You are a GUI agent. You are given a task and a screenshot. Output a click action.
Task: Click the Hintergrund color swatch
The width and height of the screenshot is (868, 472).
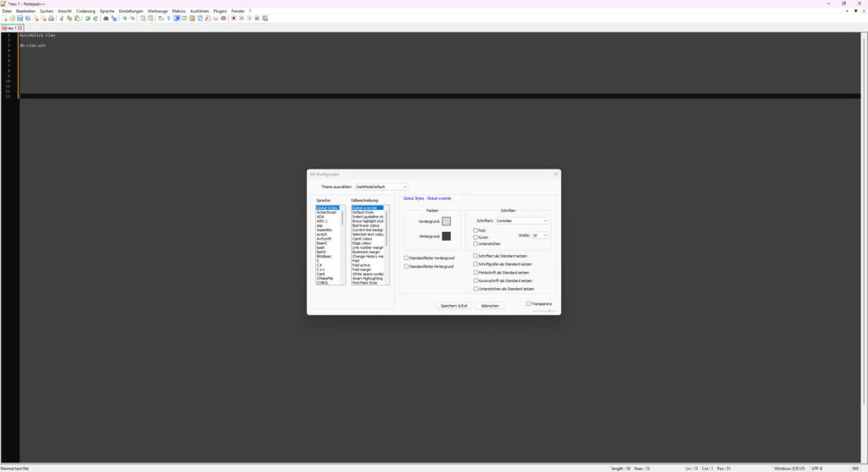click(x=447, y=236)
